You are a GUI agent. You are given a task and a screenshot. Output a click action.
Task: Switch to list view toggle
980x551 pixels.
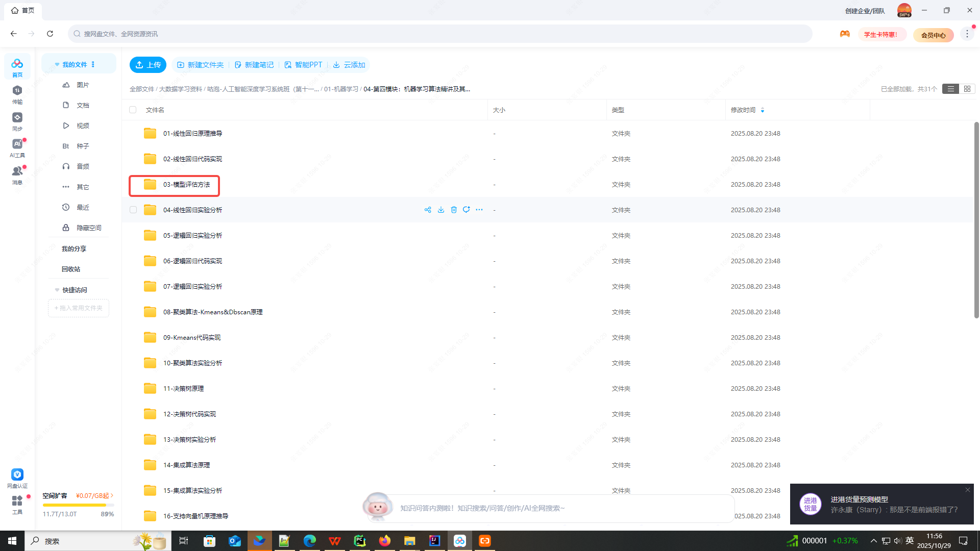[950, 89]
